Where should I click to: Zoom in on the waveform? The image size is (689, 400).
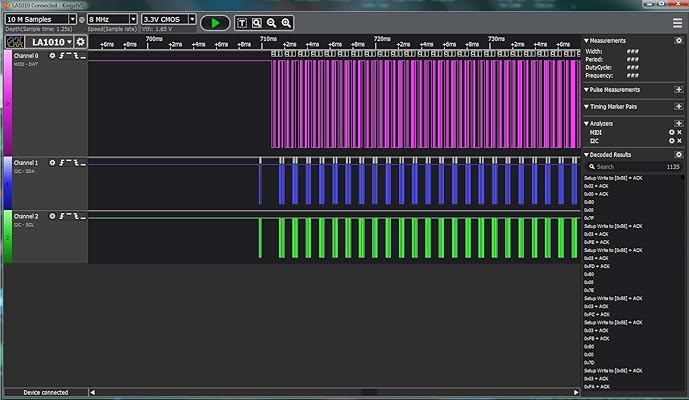[287, 22]
